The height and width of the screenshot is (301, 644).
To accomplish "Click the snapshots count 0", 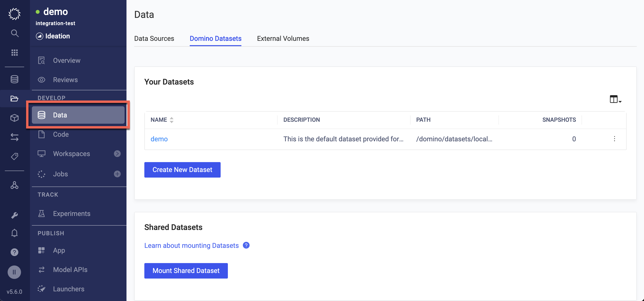I will tap(574, 139).
